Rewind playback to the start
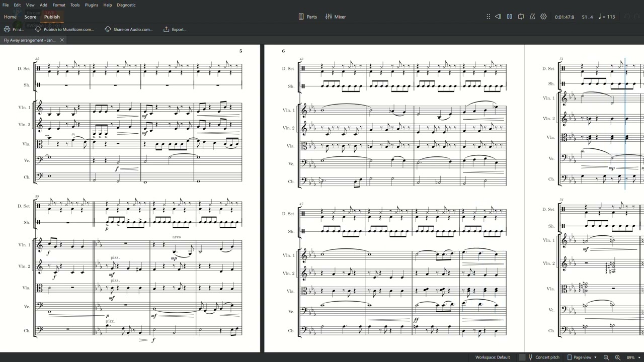 [x=498, y=17]
